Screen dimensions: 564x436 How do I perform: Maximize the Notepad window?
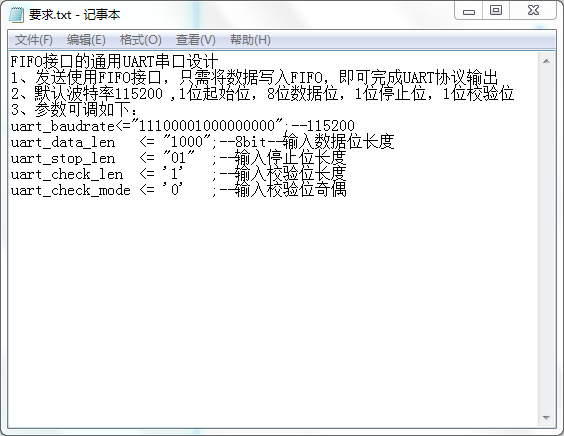coord(496,10)
